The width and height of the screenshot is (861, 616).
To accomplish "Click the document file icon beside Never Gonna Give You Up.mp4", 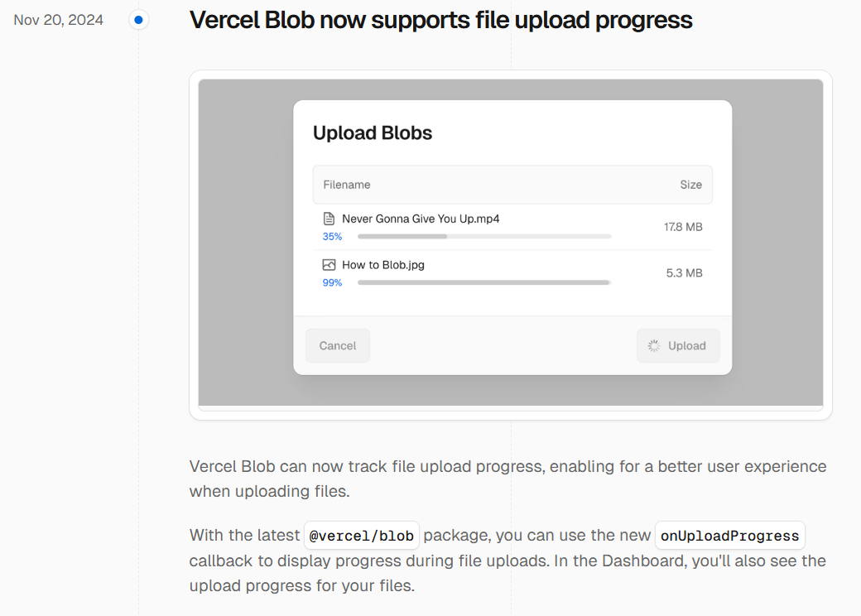I will click(329, 219).
